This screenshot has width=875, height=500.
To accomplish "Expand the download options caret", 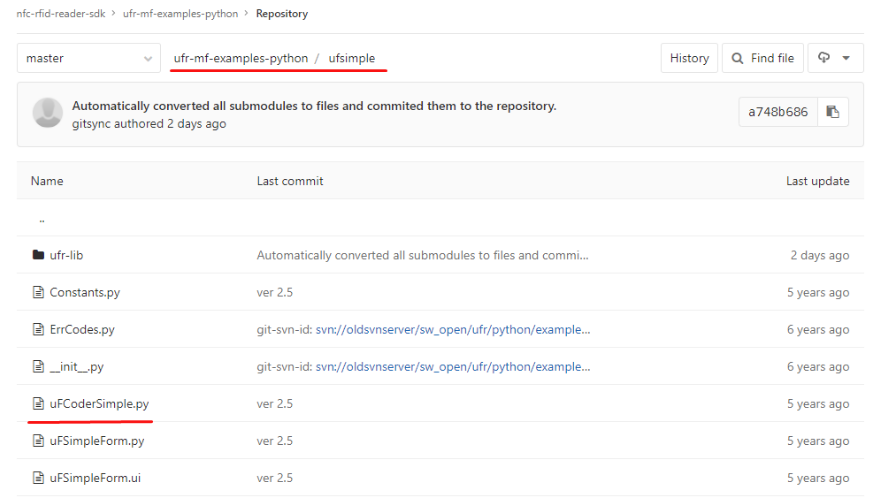I will coord(846,58).
